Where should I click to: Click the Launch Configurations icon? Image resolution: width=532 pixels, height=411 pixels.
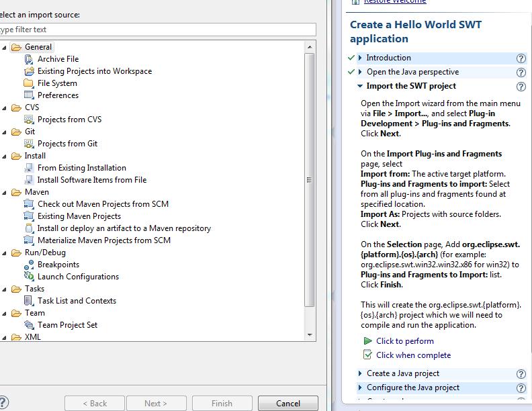(29, 277)
